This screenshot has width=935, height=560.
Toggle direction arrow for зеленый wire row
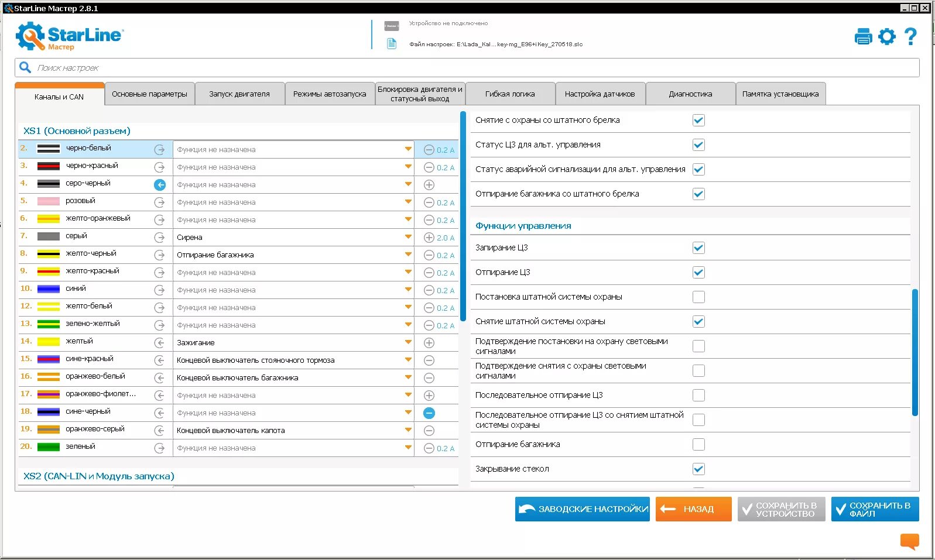point(160,448)
